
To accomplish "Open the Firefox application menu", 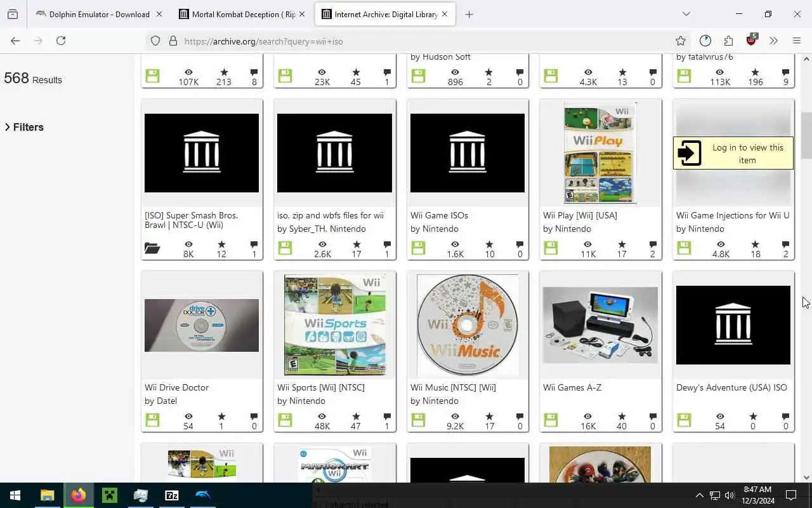I will tap(797, 41).
